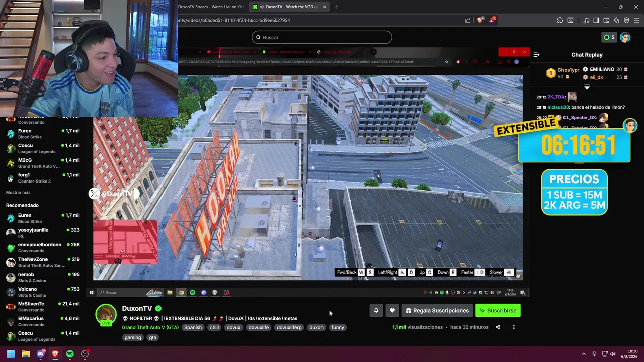The image size is (644, 362).
Task: Open the music note media control icon
Action: [x=586, y=20]
